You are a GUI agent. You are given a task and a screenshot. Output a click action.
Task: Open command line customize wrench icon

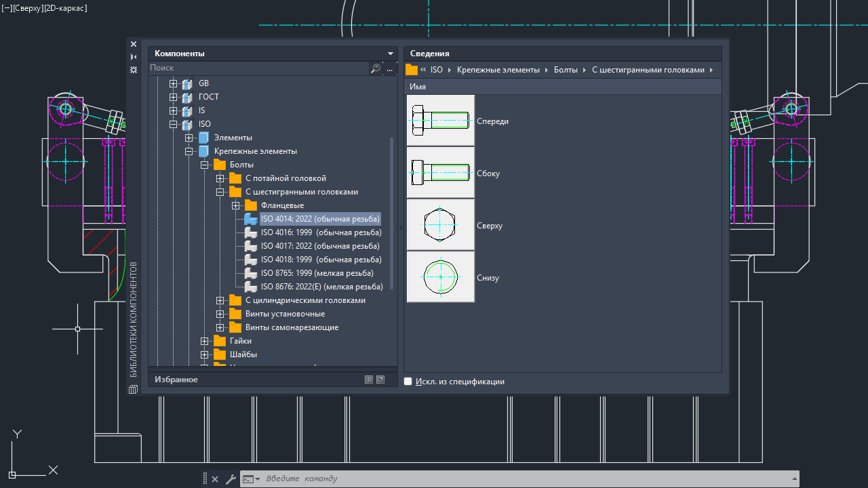231,479
